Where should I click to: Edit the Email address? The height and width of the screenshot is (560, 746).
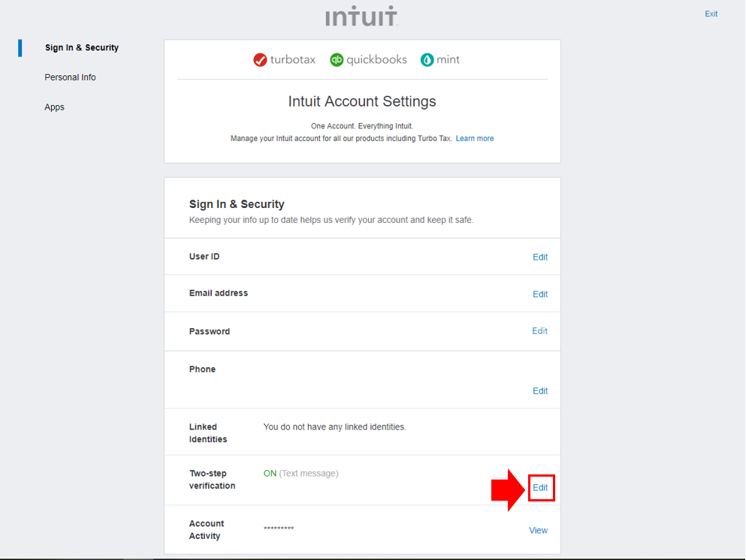tap(540, 294)
